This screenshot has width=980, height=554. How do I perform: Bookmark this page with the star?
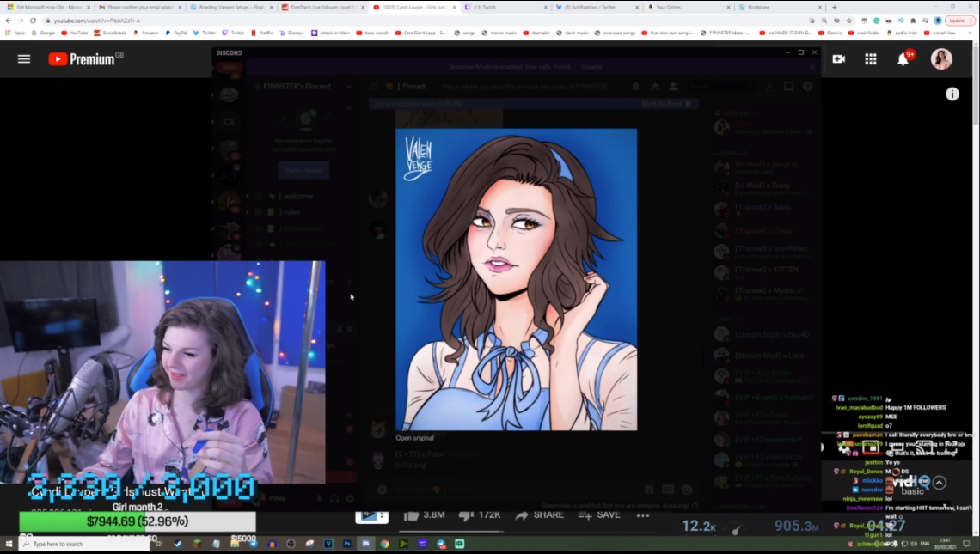(848, 21)
